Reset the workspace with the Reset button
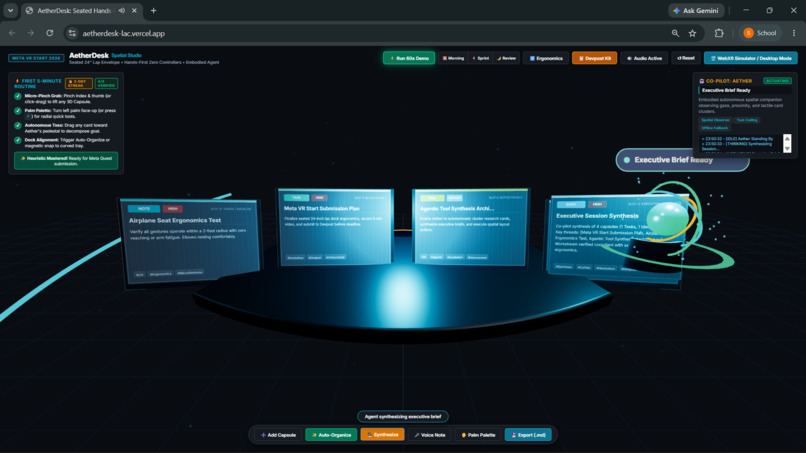This screenshot has width=806, height=453. tap(686, 58)
